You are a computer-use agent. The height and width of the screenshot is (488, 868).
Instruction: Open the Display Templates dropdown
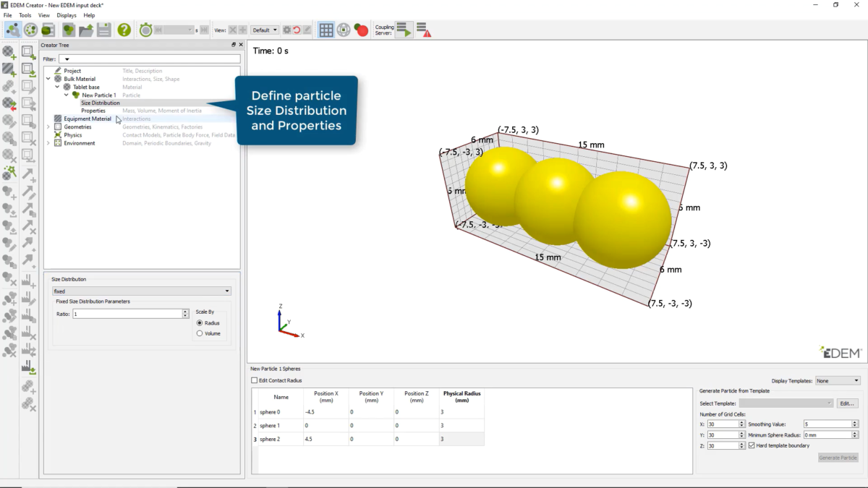tap(838, 380)
